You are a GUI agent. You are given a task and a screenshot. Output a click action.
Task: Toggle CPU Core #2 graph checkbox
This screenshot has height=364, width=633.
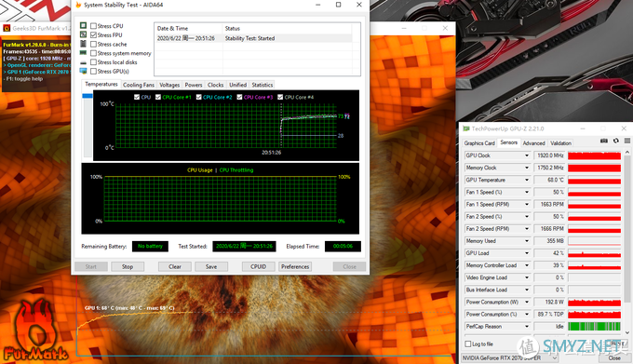[198, 97]
